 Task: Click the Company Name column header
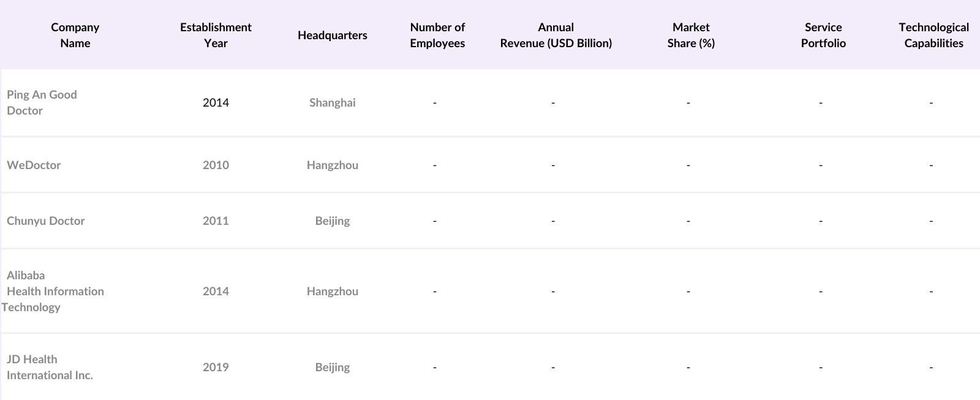[x=75, y=35]
